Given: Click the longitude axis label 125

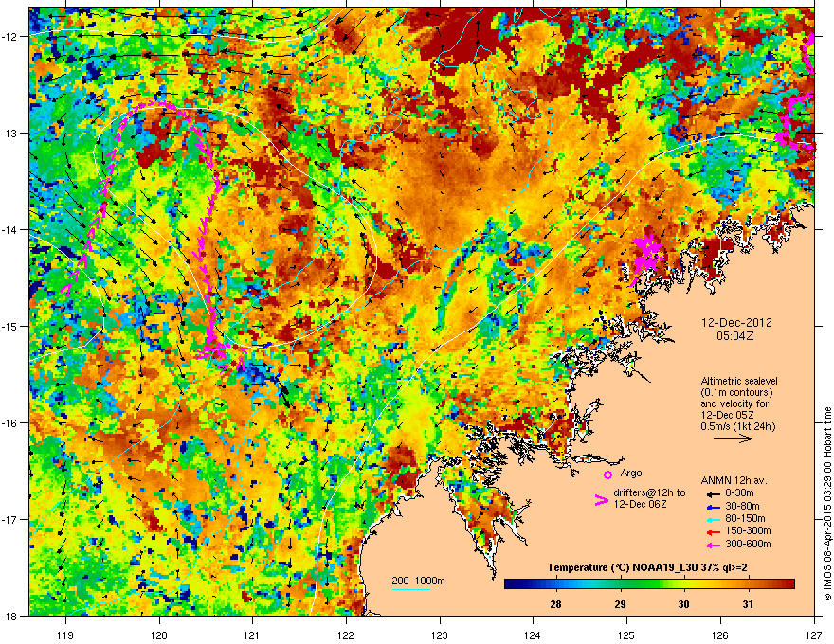Looking at the screenshot, I should (626, 635).
